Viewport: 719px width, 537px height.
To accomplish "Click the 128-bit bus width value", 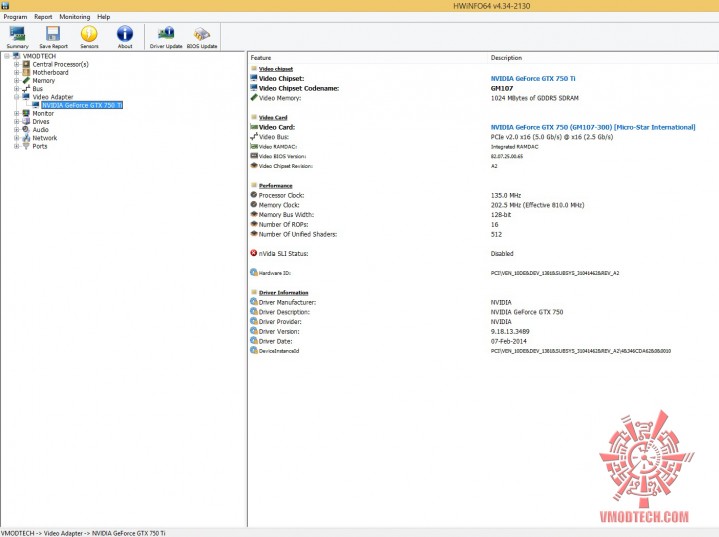I will (x=501, y=214).
